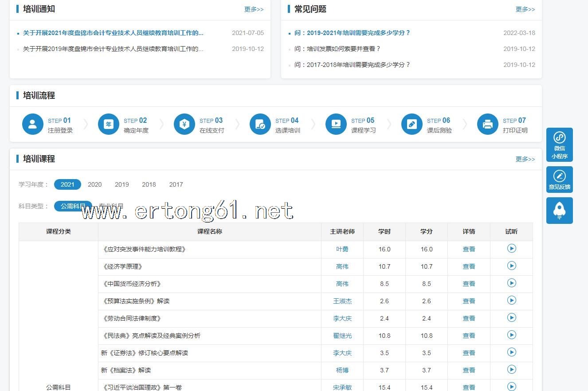The width and height of the screenshot is (588, 391).
Task: Click the 课程学习 step 05 video icon
Action: click(x=336, y=125)
